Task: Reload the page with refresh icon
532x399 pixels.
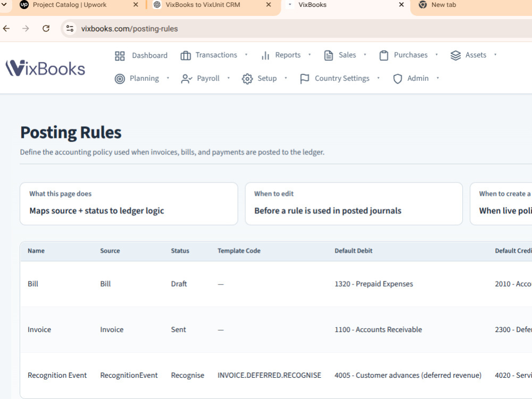Action: [x=46, y=29]
